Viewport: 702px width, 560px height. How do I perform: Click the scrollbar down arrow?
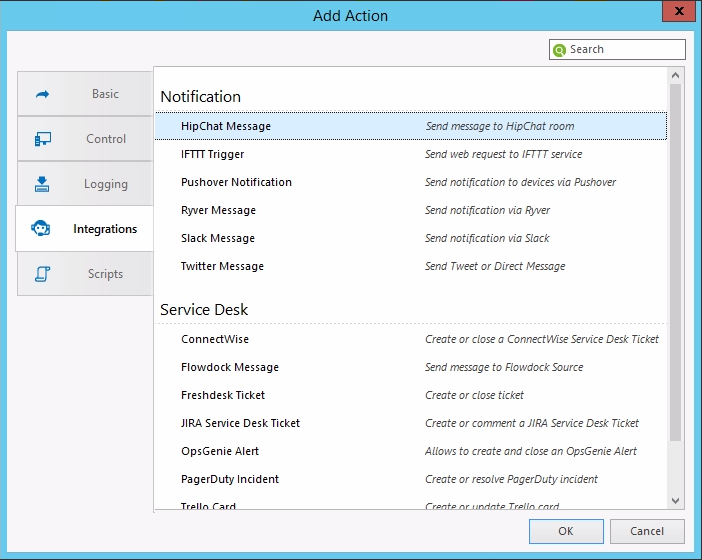tap(676, 500)
